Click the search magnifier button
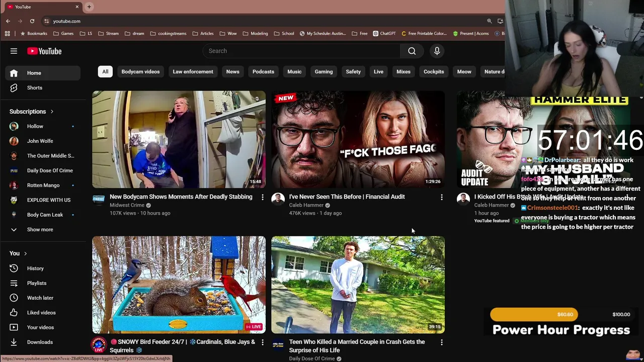This screenshot has height=362, width=644. point(412,51)
